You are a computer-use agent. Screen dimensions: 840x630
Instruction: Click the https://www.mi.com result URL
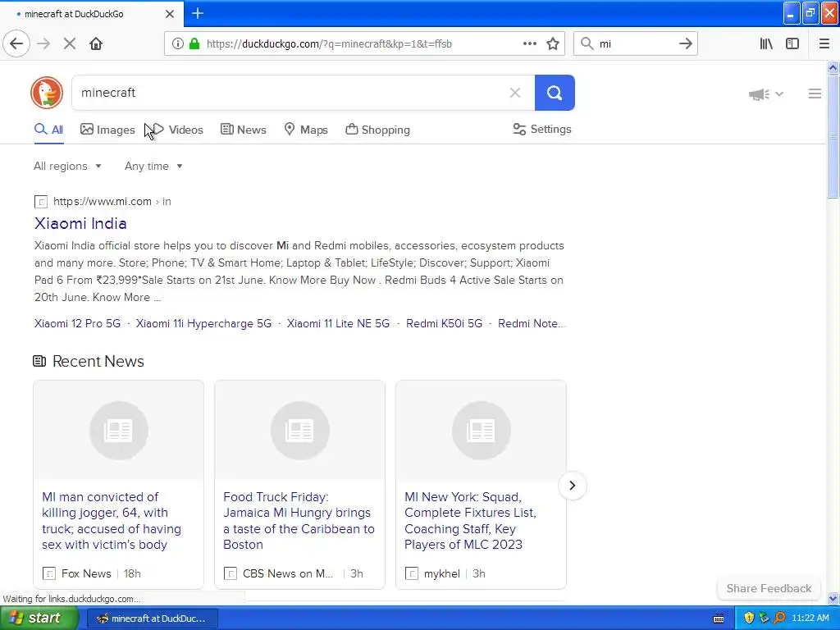pyautogui.click(x=103, y=202)
